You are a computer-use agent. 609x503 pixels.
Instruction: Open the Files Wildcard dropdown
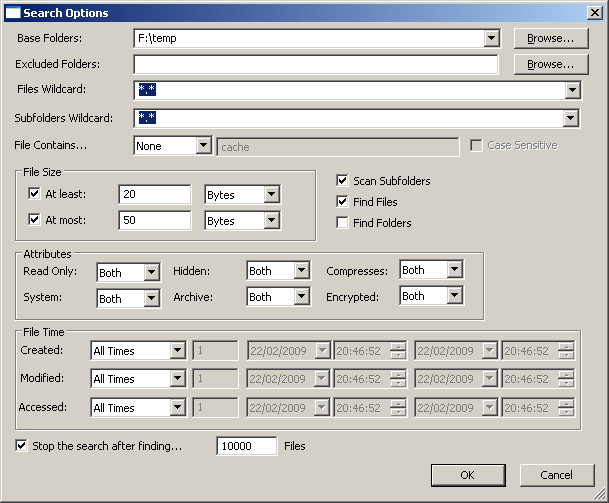coord(572,90)
